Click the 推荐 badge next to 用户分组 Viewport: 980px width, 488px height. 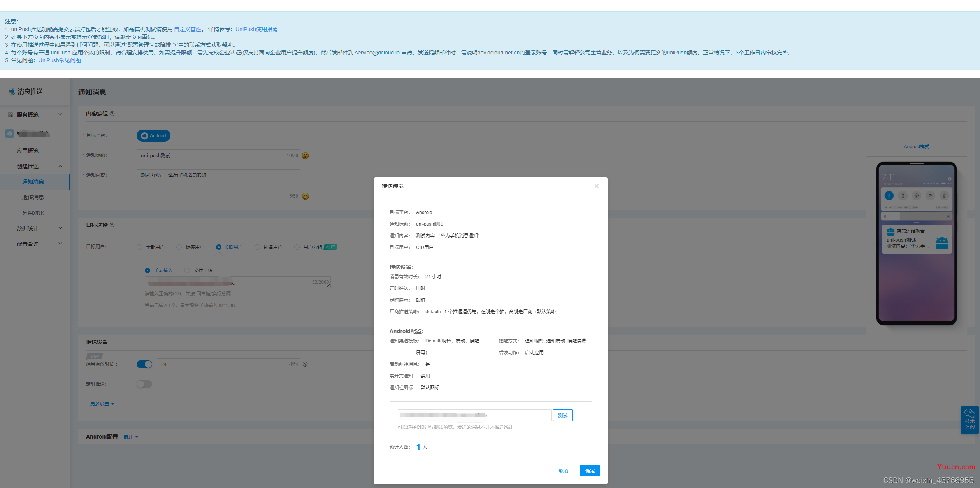[330, 247]
